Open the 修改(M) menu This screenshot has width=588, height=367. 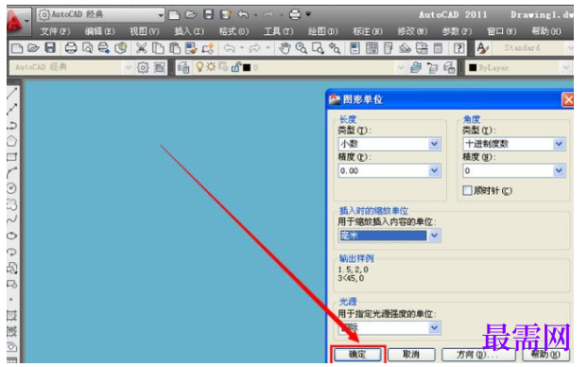[412, 31]
